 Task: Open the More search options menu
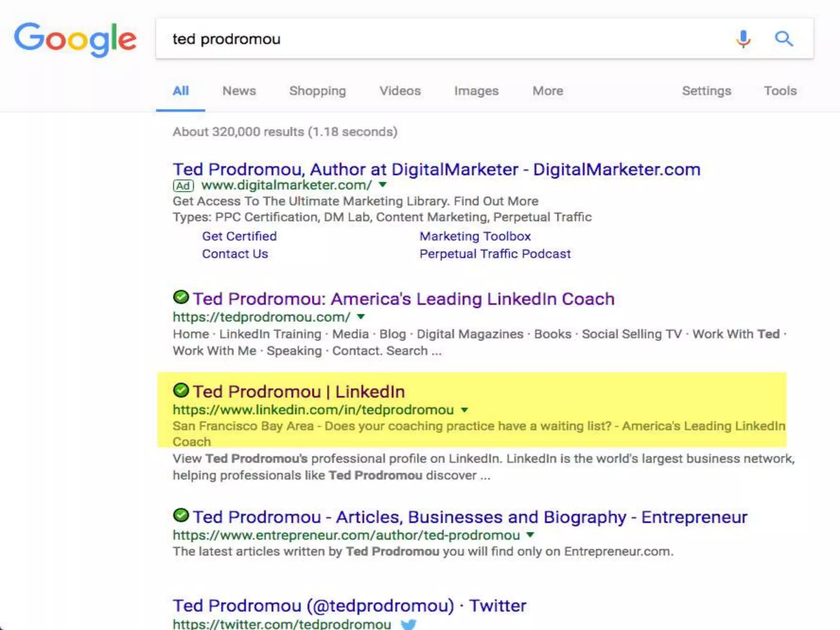(548, 91)
